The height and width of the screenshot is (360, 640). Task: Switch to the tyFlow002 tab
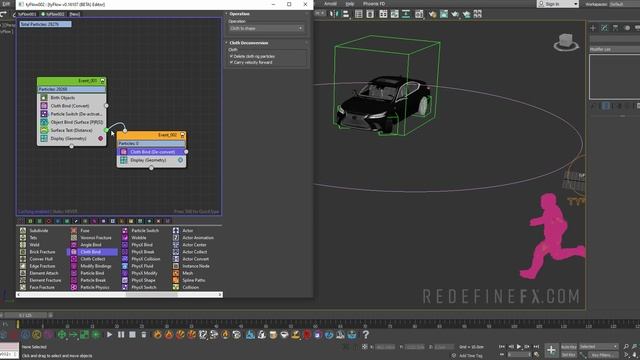(x=53, y=14)
